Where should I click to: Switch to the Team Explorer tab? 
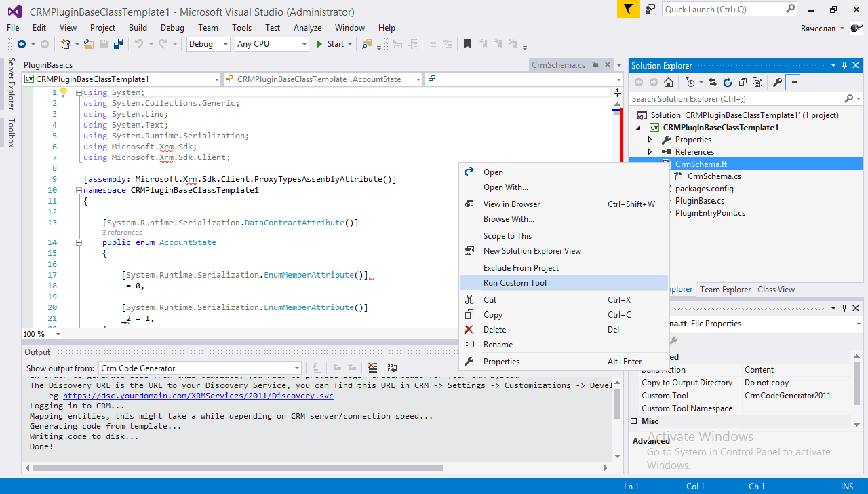pyautogui.click(x=725, y=290)
